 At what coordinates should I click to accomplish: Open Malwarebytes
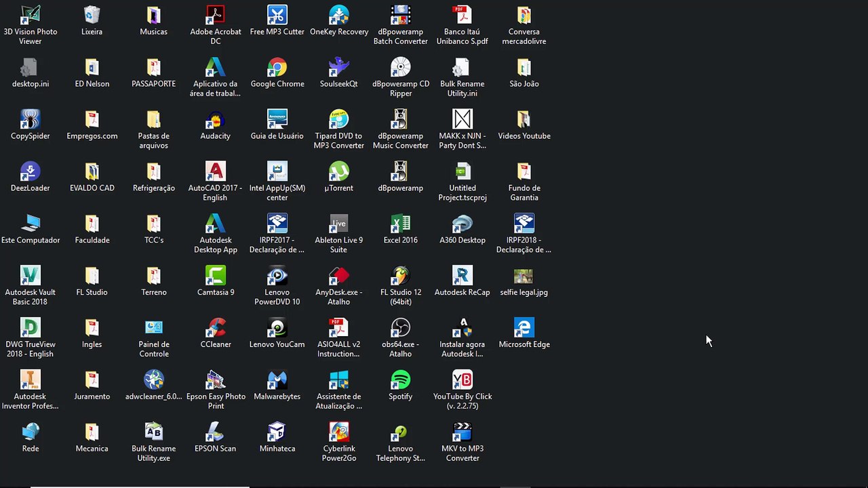(277, 381)
